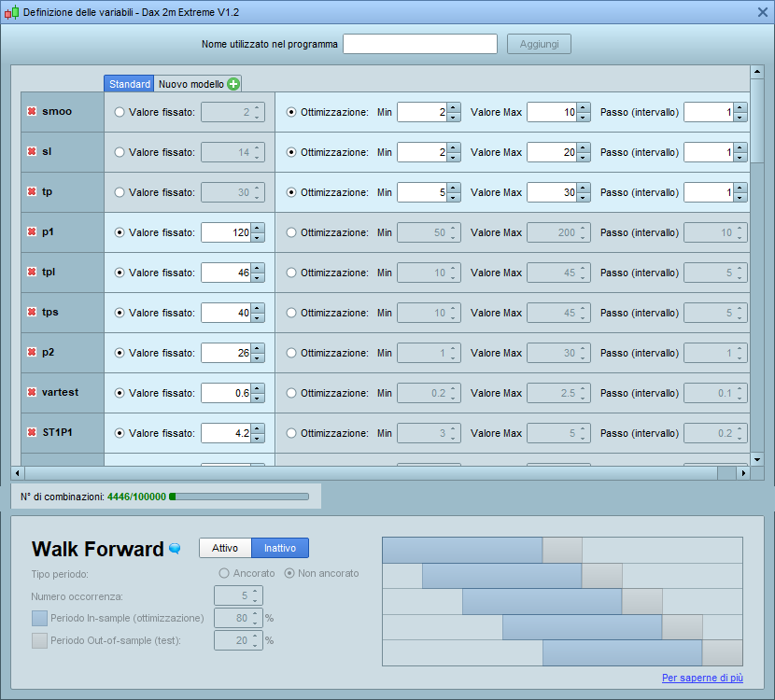Image resolution: width=775 pixels, height=700 pixels.
Task: Click the p2 Valore fissato field showing 26
Action: pos(226,353)
